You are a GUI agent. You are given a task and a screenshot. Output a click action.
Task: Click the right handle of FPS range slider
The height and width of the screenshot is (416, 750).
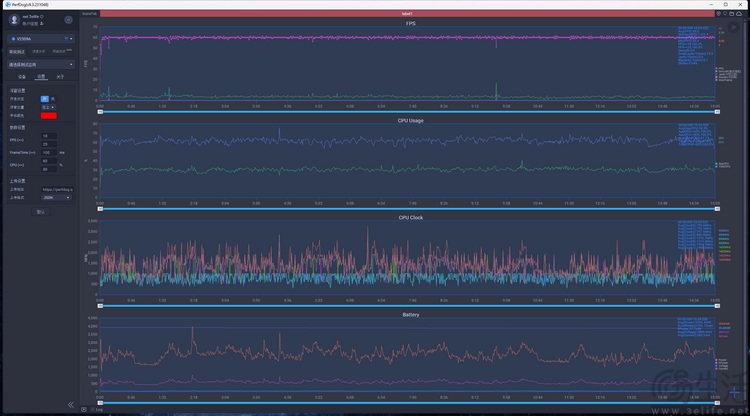(717, 112)
